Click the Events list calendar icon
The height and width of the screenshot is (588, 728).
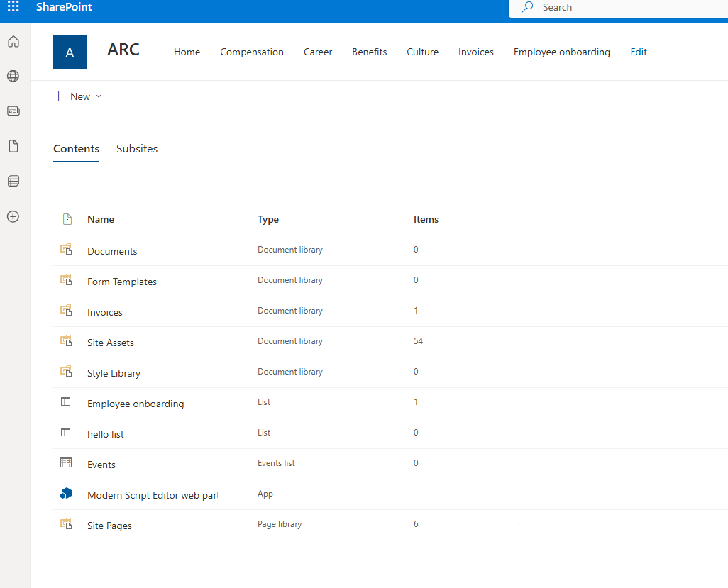(x=66, y=462)
